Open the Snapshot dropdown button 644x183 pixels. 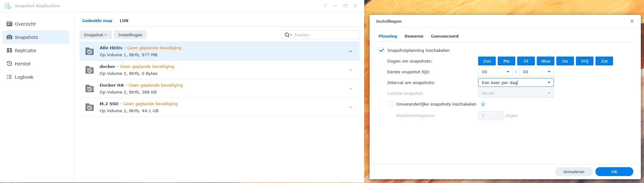point(95,35)
